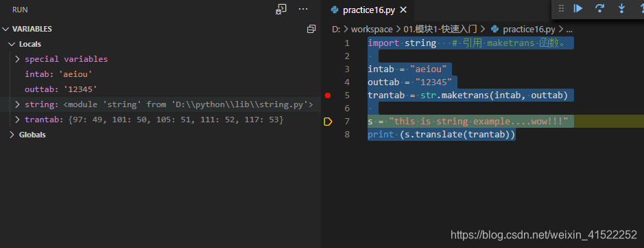Collapse the VARIABLES section

click(5, 29)
